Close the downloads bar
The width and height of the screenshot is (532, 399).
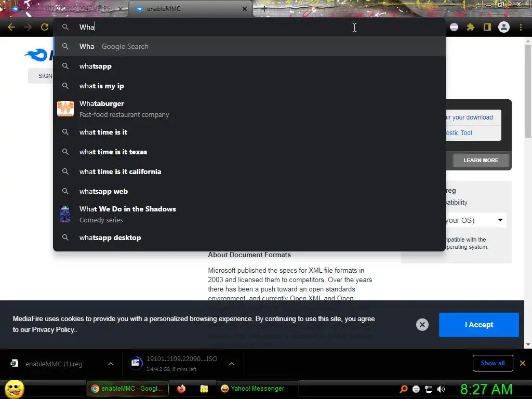point(523,363)
